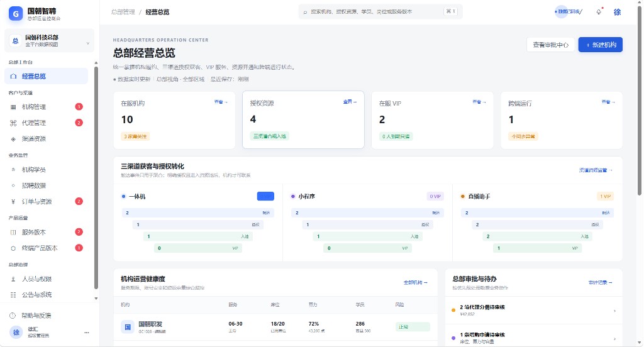Open 人员与权限 in the sidebar
The width and height of the screenshot is (644, 347).
click(x=47, y=279)
